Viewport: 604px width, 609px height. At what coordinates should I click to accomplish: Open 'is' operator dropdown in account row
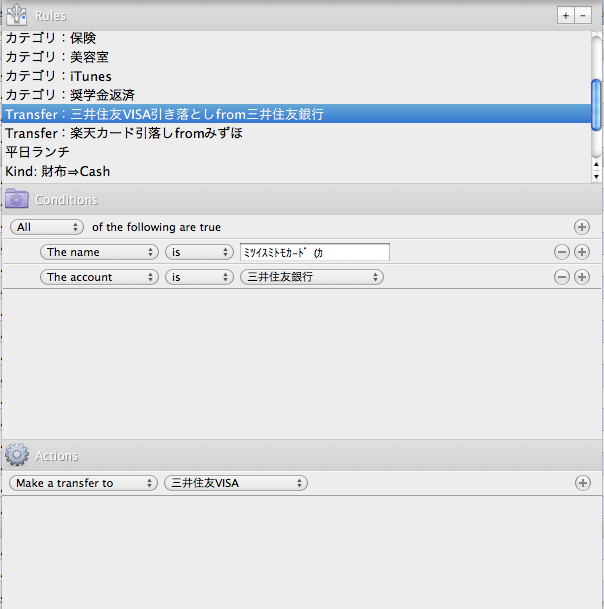[199, 277]
